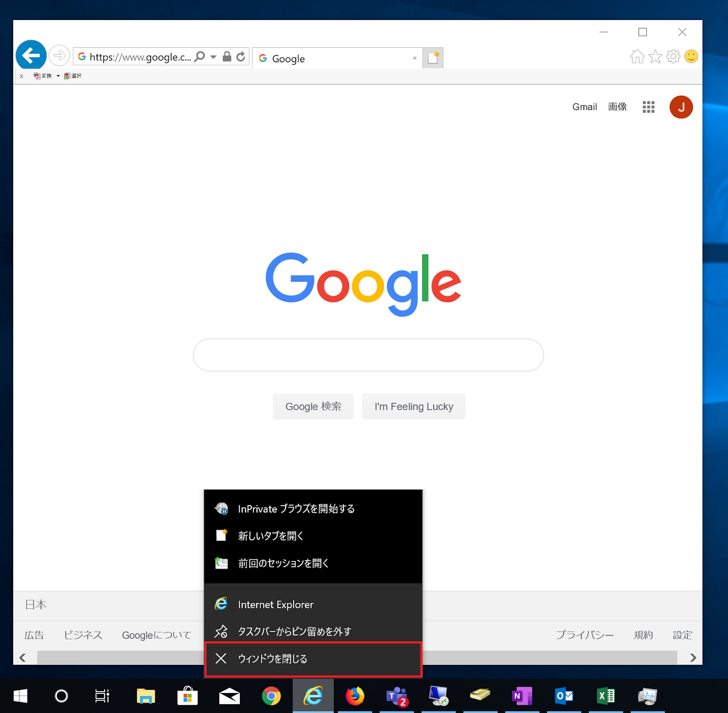Screen dimensions: 728x713
Task: Click the Google 検索 button
Action: [313, 406]
